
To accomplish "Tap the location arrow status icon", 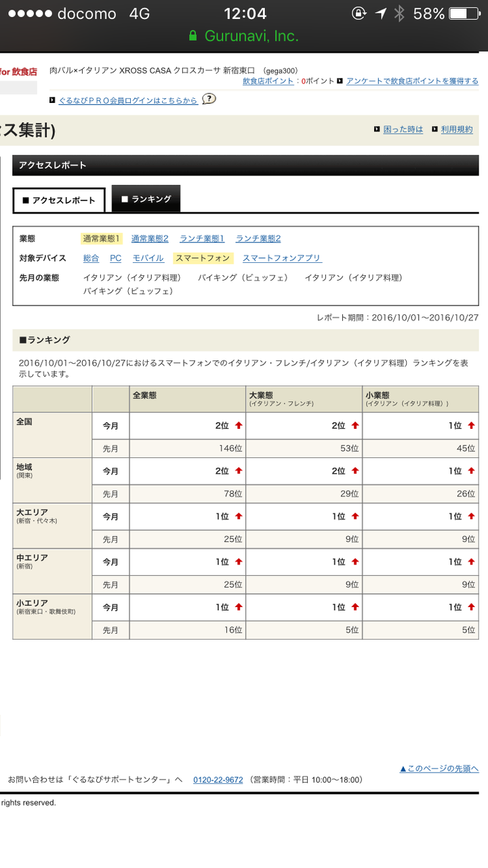I will 380,14.
